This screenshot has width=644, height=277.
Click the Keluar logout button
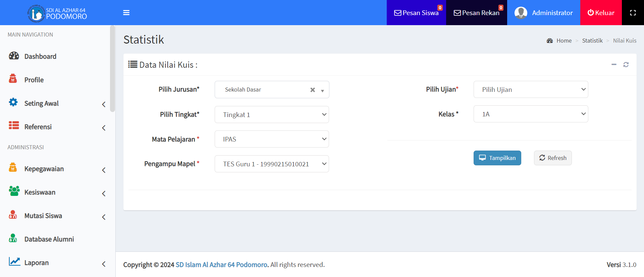click(601, 13)
